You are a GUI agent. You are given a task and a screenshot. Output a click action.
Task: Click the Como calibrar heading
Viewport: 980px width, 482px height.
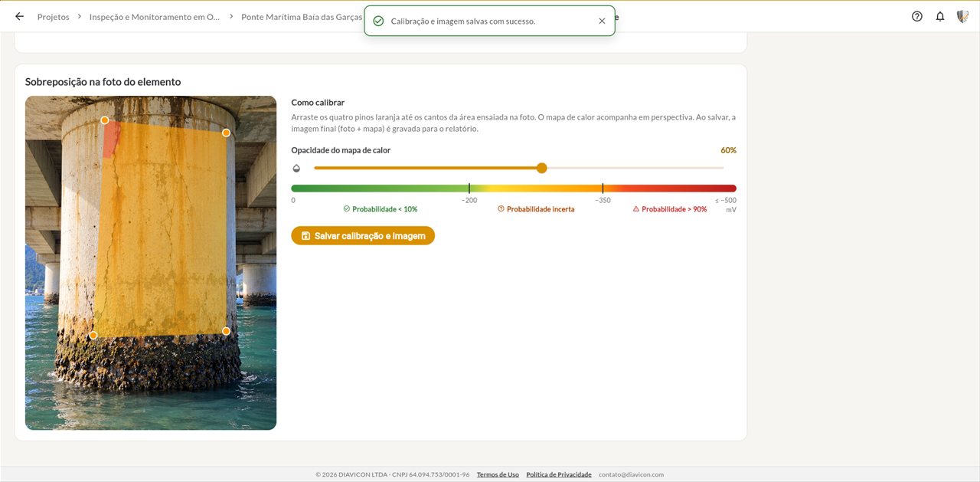(318, 102)
